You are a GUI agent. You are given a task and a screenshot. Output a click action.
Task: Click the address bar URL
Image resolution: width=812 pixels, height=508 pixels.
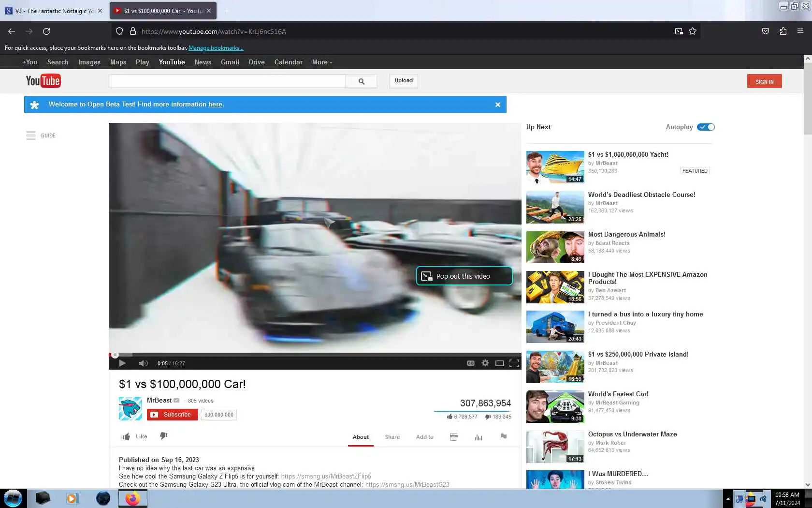click(214, 31)
